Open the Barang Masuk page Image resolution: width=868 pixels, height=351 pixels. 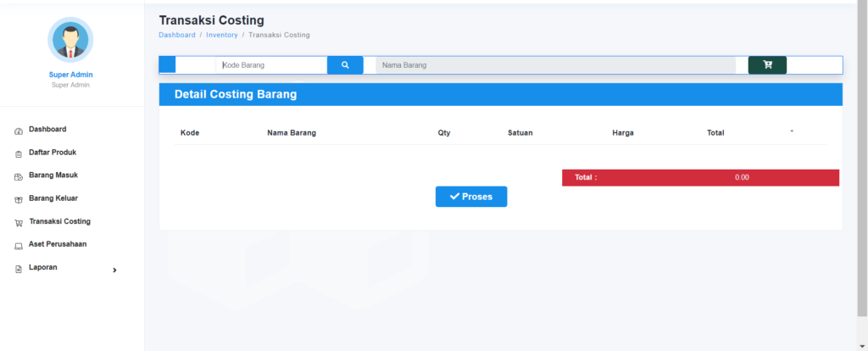click(x=53, y=175)
